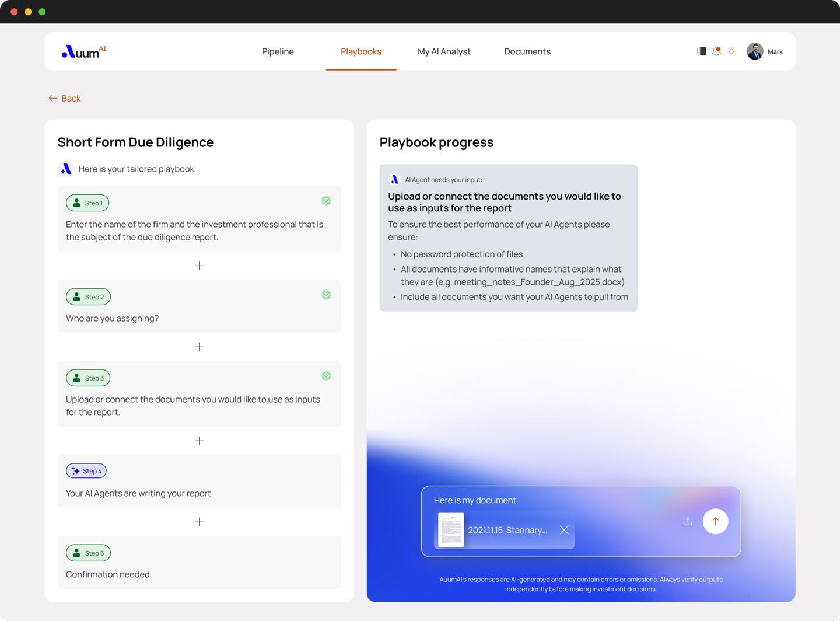This screenshot has width=840, height=621.
Task: Click the Step 5 badge
Action: click(88, 553)
